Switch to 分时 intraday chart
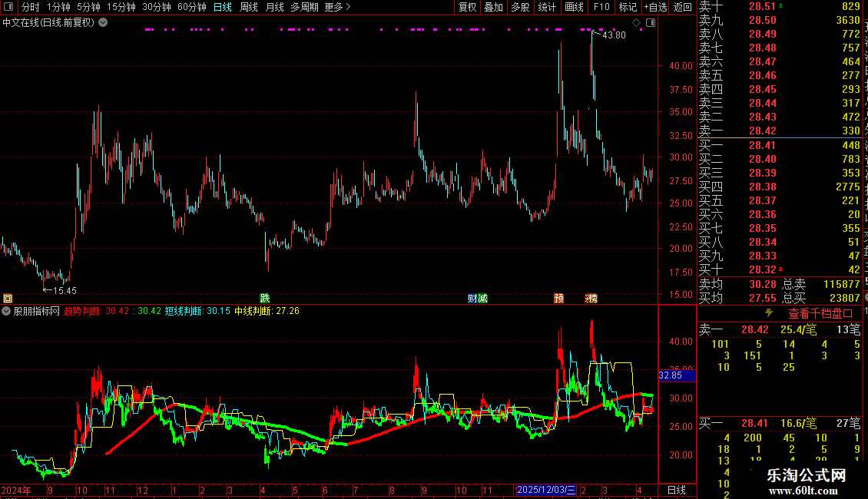868x499 pixels. click(31, 7)
